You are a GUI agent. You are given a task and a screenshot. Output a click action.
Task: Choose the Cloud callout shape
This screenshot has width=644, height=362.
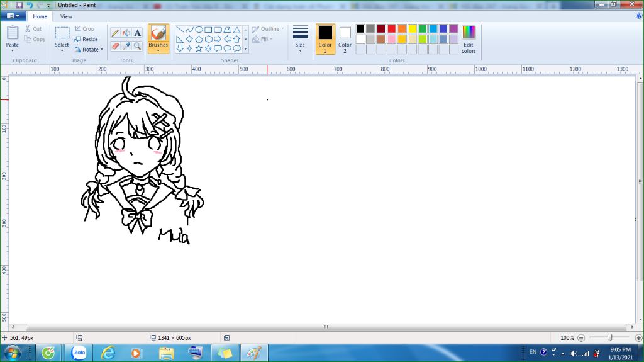click(236, 48)
